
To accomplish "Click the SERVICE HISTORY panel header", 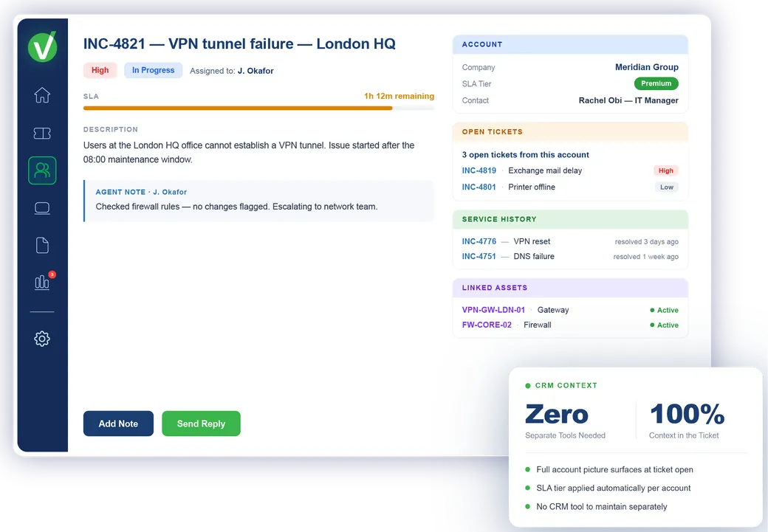I will click(x=570, y=219).
